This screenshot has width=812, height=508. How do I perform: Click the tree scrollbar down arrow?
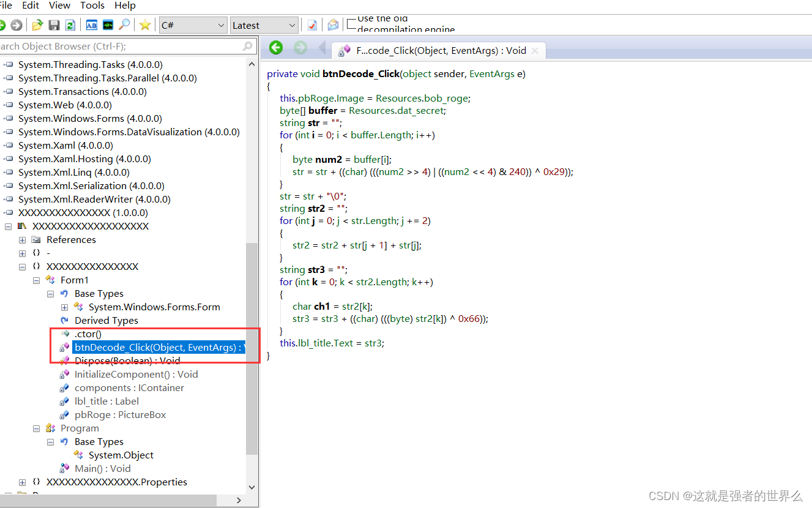coord(251,487)
